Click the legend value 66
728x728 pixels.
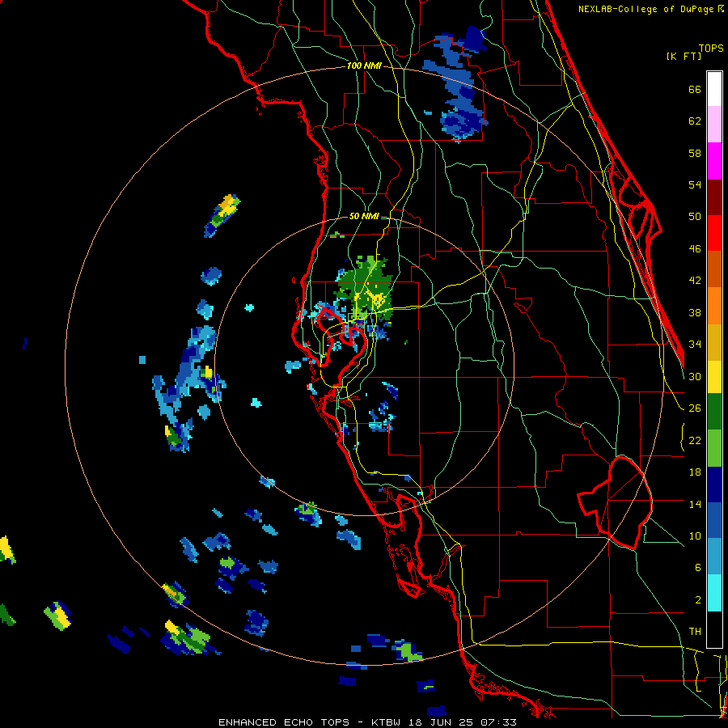pos(695,89)
